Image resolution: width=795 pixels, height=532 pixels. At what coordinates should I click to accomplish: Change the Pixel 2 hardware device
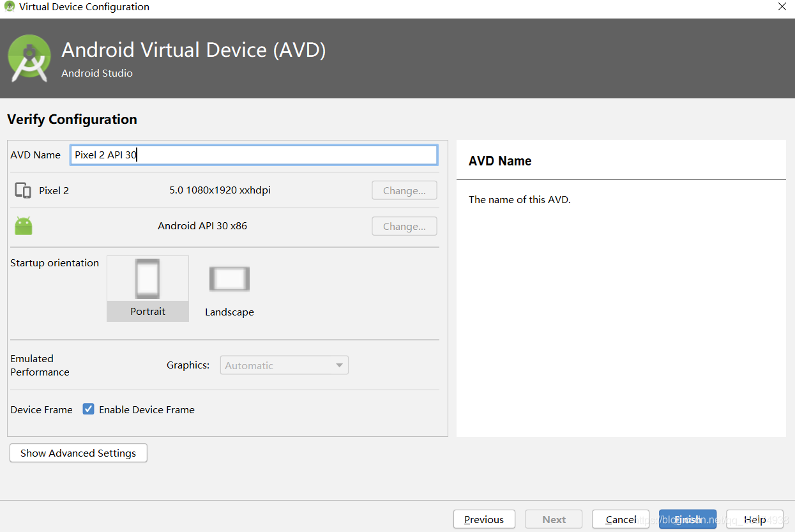(404, 190)
